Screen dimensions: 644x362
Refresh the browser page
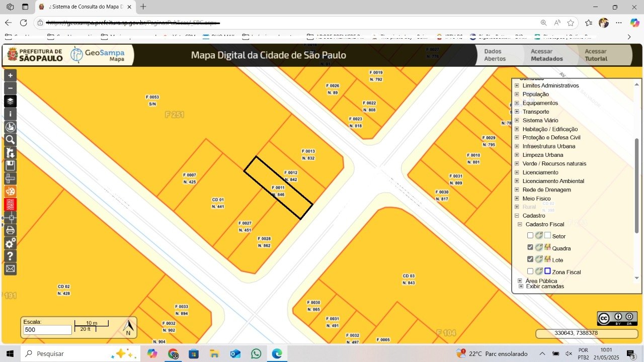[x=23, y=23]
